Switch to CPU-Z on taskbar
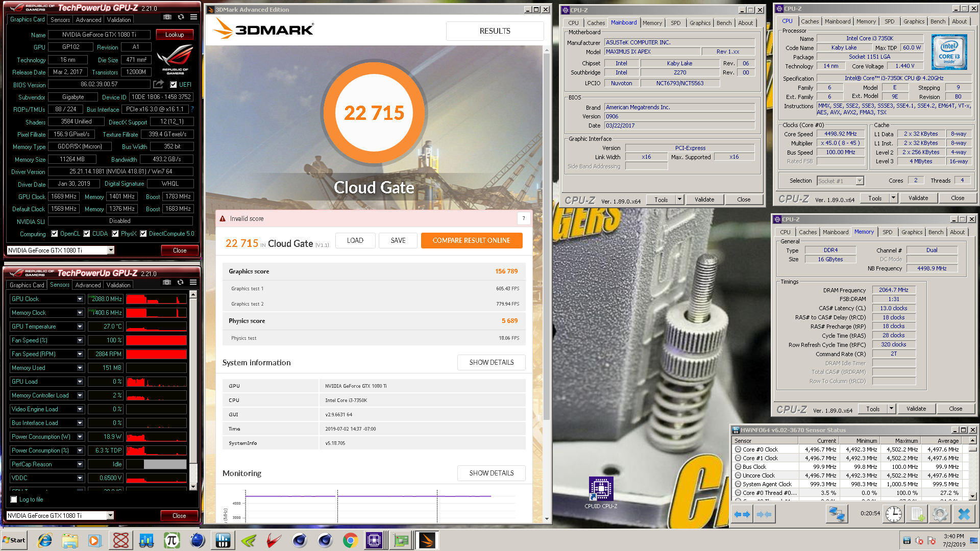The width and height of the screenshot is (980, 551). pyautogui.click(x=374, y=540)
